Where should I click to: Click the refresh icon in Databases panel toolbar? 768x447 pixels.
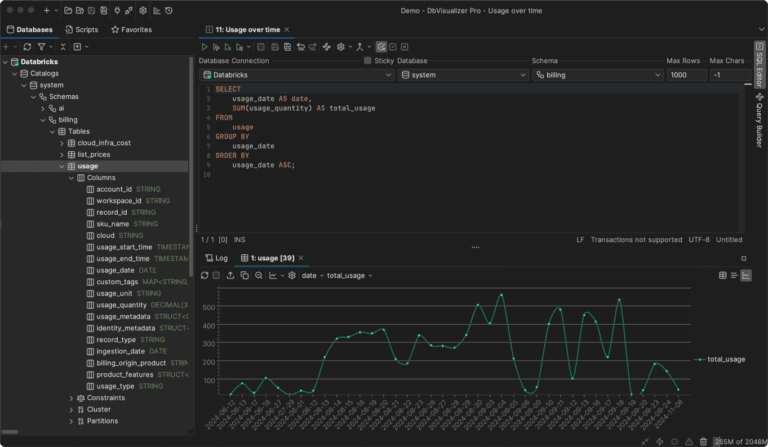(27, 47)
